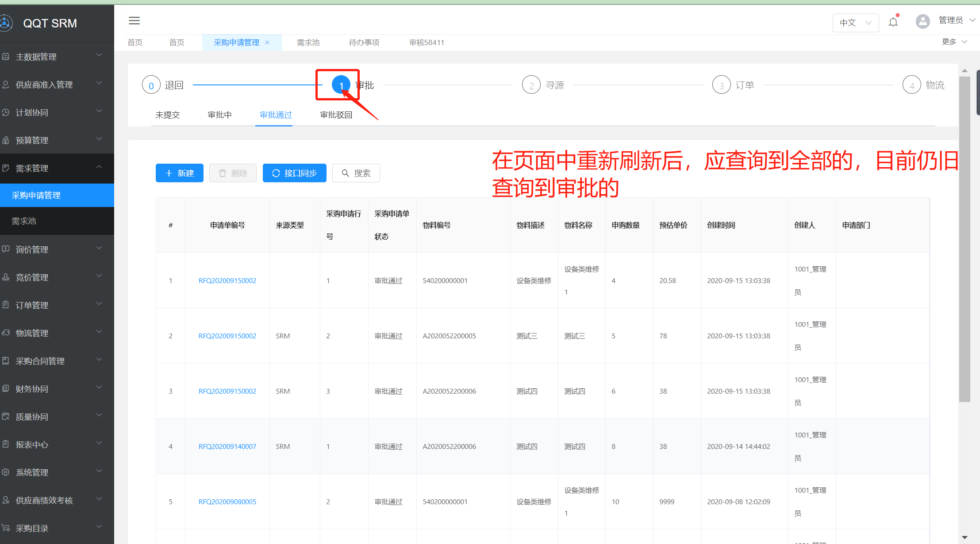The height and width of the screenshot is (544, 980).
Task: Expand 供应商准入管理 menu chevron
Action: (x=99, y=84)
